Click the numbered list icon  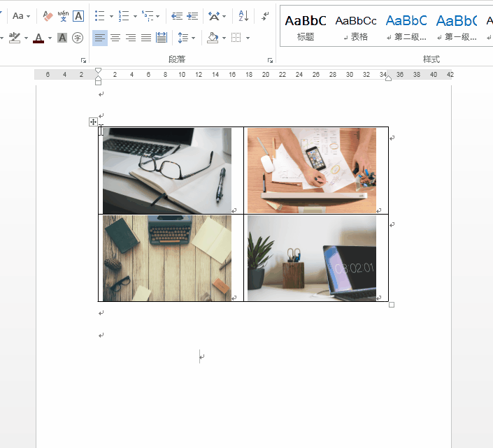point(124,15)
